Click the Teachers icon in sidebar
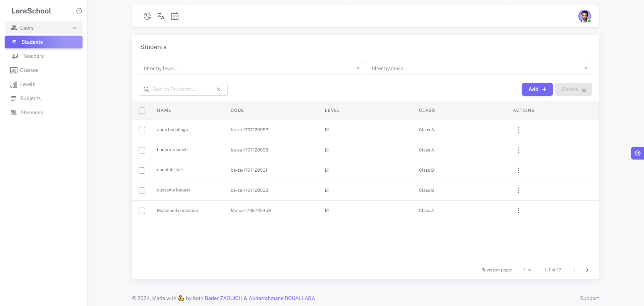644x306 pixels. click(x=15, y=56)
